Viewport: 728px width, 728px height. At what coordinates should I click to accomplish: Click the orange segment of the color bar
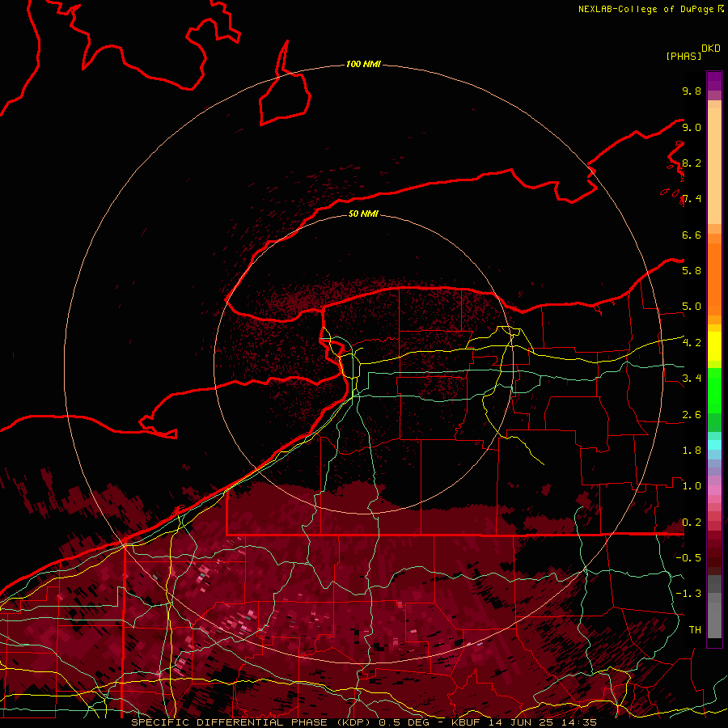coord(714,279)
